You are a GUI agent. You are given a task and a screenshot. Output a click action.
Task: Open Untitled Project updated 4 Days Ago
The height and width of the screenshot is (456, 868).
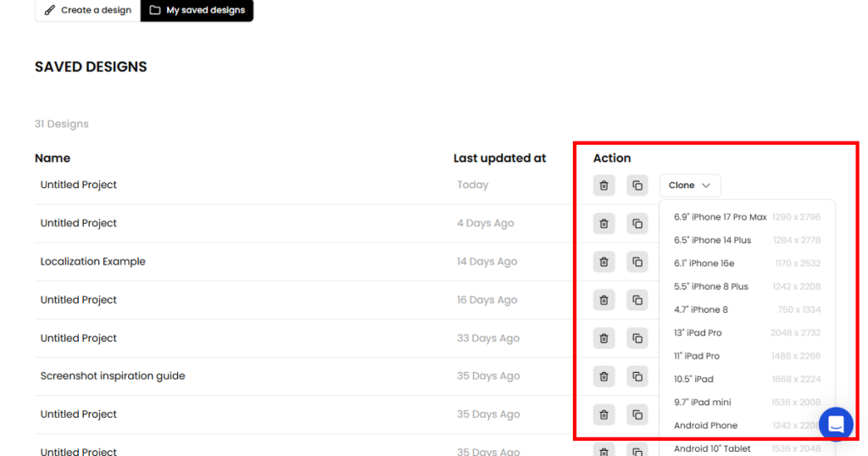(79, 223)
